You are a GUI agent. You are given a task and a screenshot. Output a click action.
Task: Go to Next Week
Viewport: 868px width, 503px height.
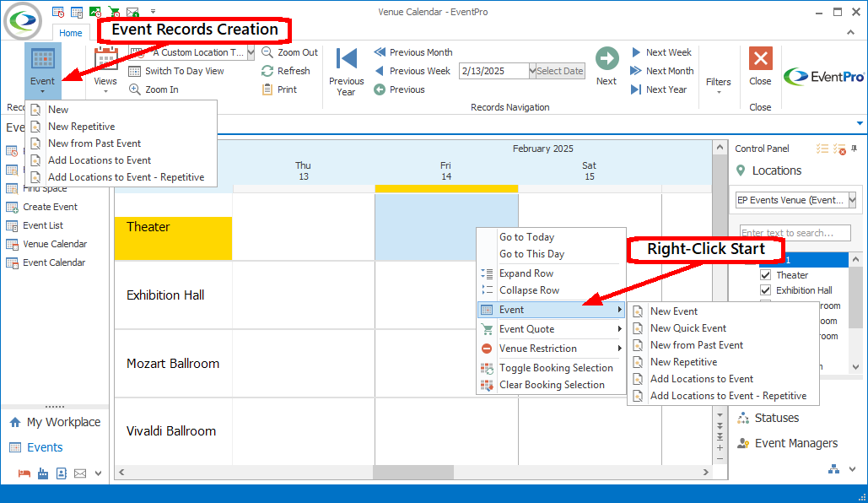click(661, 52)
